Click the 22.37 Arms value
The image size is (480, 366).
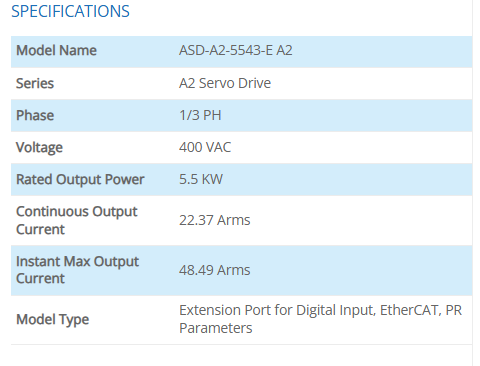click(x=215, y=220)
